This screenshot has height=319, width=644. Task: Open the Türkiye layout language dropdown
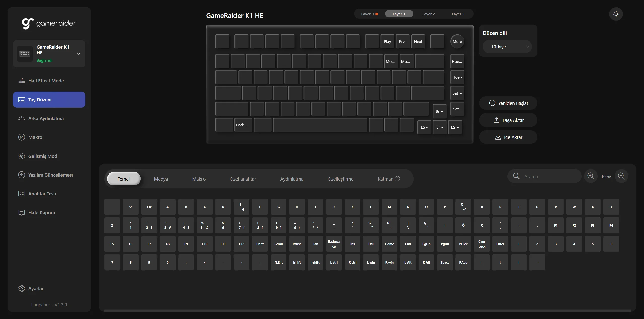tap(507, 47)
